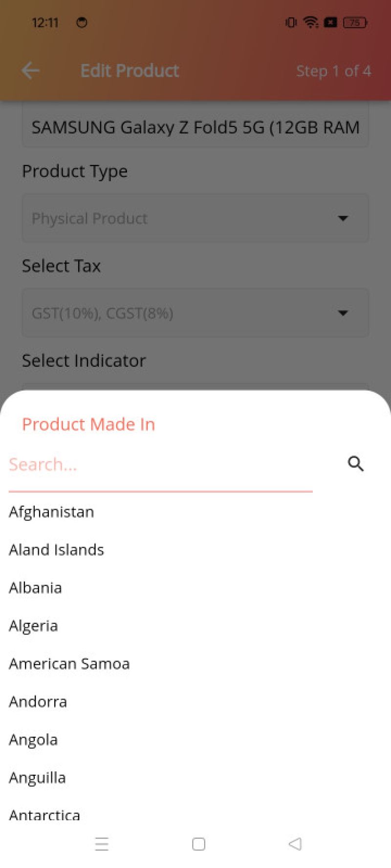
Task: Pick Anguilla from the list
Action: click(37, 778)
